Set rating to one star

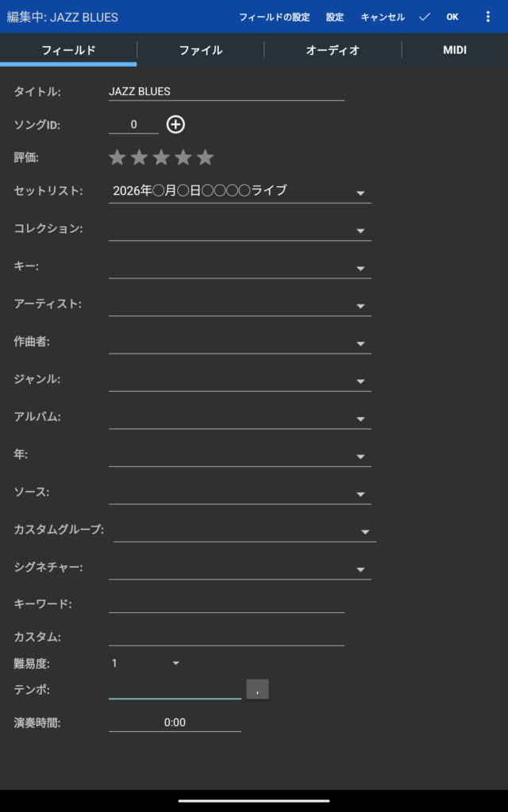pos(117,157)
